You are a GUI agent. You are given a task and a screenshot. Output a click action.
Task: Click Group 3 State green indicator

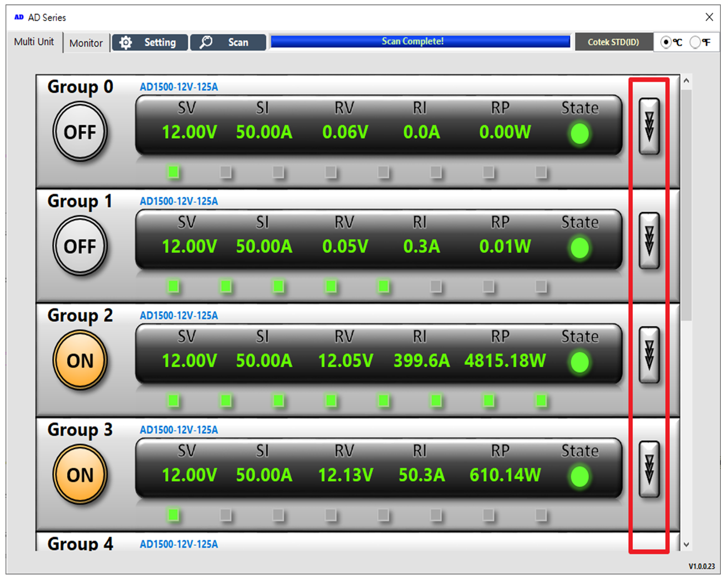click(580, 477)
